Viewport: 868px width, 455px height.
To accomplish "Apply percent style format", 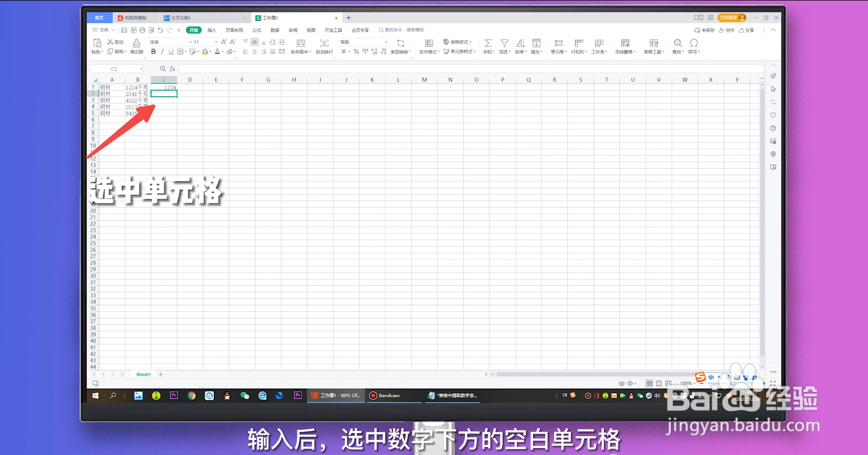I will point(356,52).
